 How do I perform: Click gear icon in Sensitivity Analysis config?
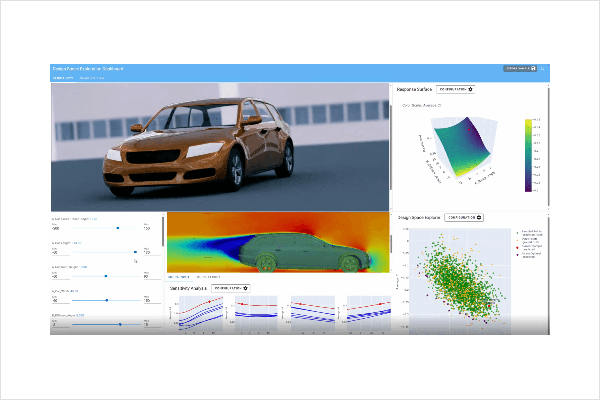pos(243,287)
